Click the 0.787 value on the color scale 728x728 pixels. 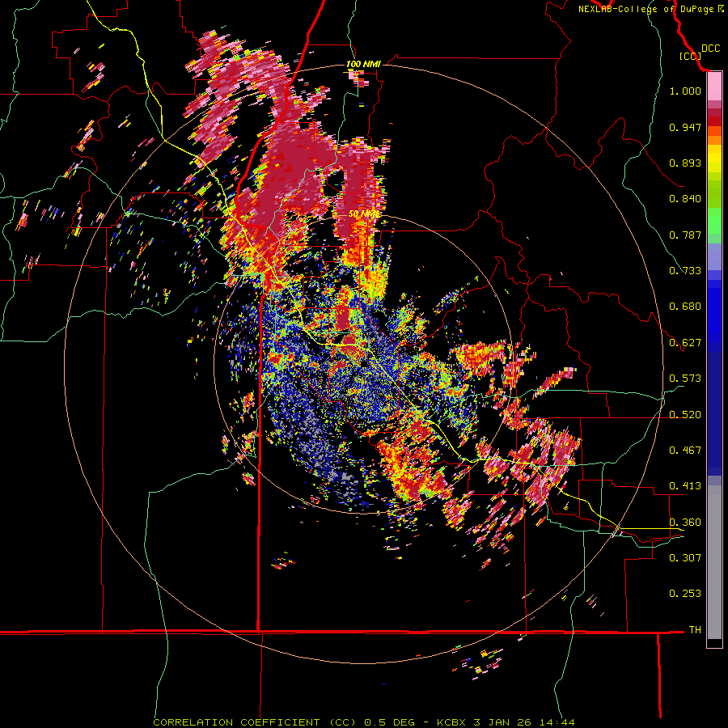point(685,235)
